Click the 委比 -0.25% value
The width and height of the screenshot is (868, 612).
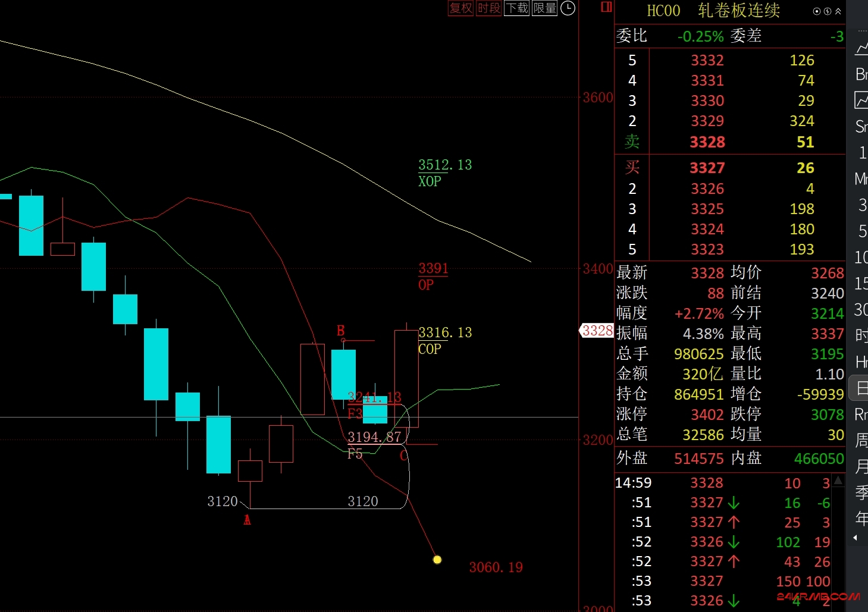click(700, 36)
